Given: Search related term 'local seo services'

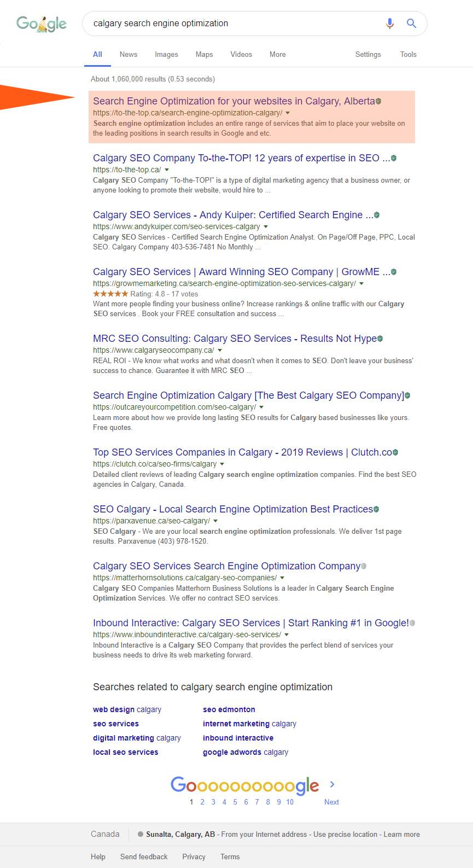Looking at the screenshot, I should coord(126,752).
